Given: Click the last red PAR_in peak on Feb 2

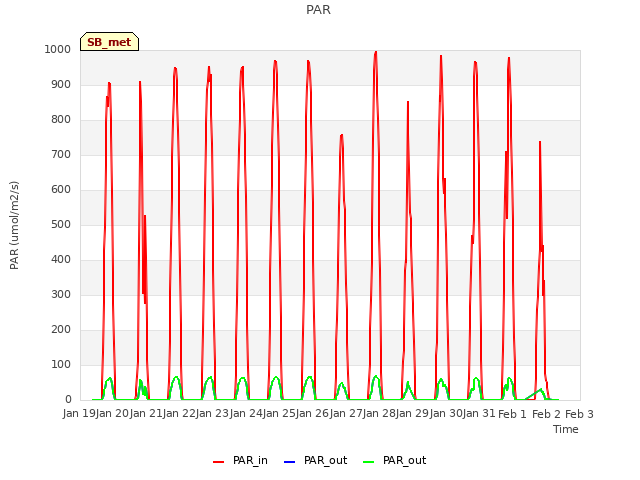Looking at the screenshot, I should 540,142.
